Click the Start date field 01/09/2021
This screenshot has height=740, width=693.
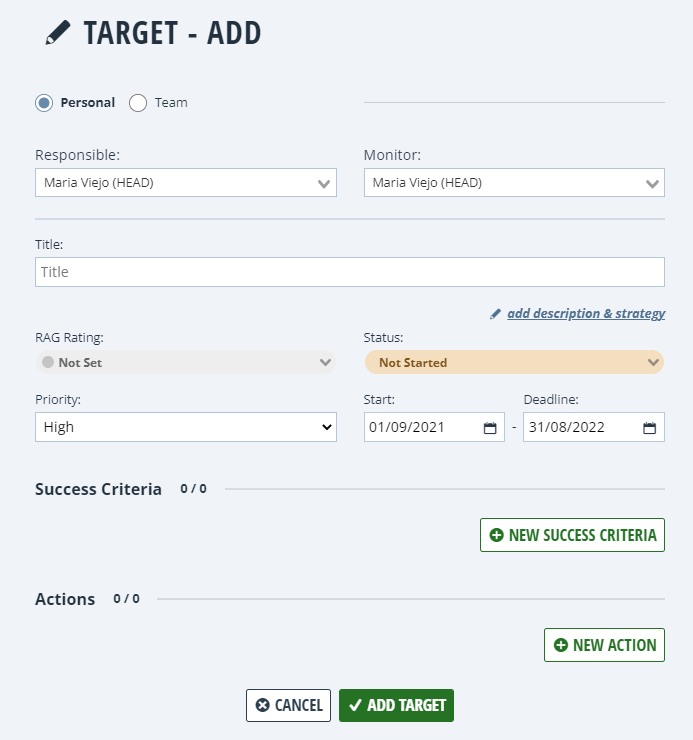point(420,428)
